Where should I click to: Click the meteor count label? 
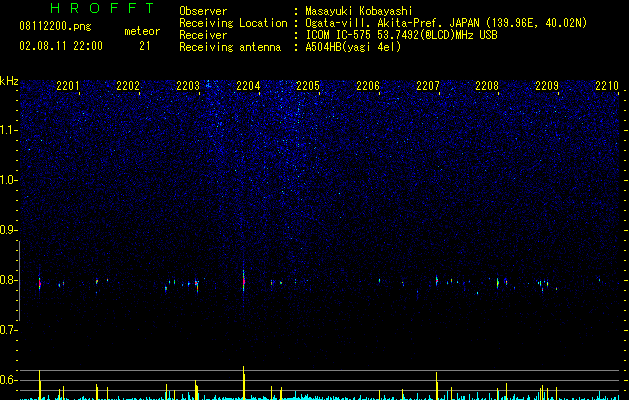[142, 31]
